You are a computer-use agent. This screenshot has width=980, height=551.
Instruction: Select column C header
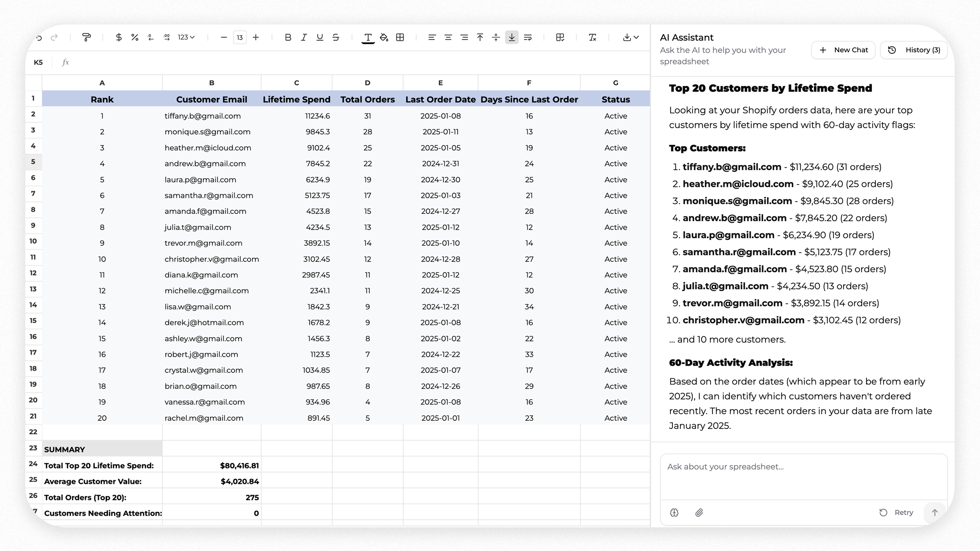point(296,83)
